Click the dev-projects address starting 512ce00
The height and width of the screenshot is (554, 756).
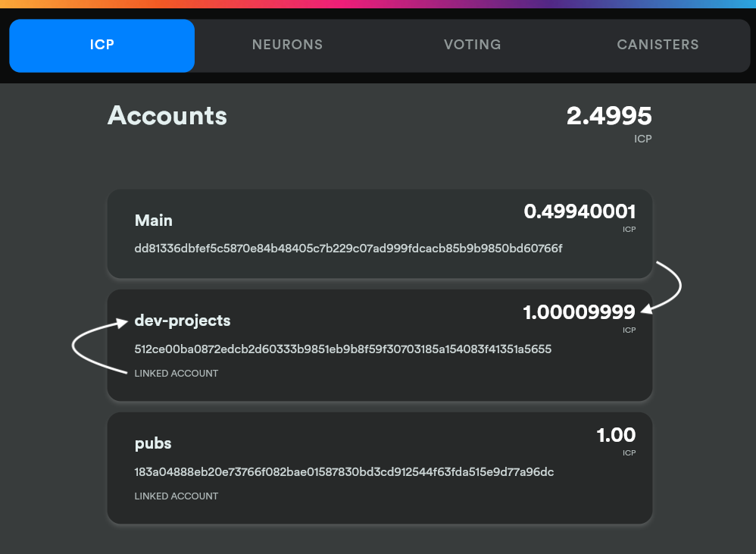point(342,349)
